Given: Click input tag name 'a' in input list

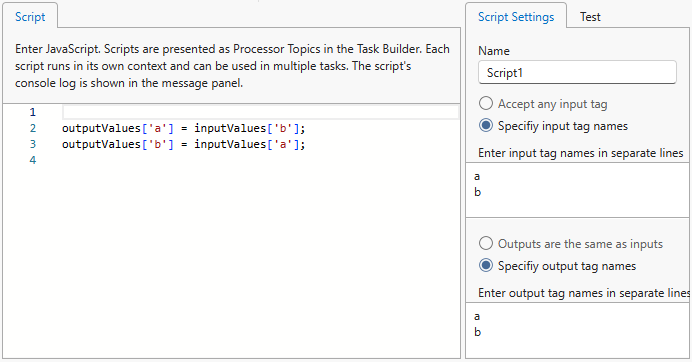Looking at the screenshot, I should click(x=477, y=177).
